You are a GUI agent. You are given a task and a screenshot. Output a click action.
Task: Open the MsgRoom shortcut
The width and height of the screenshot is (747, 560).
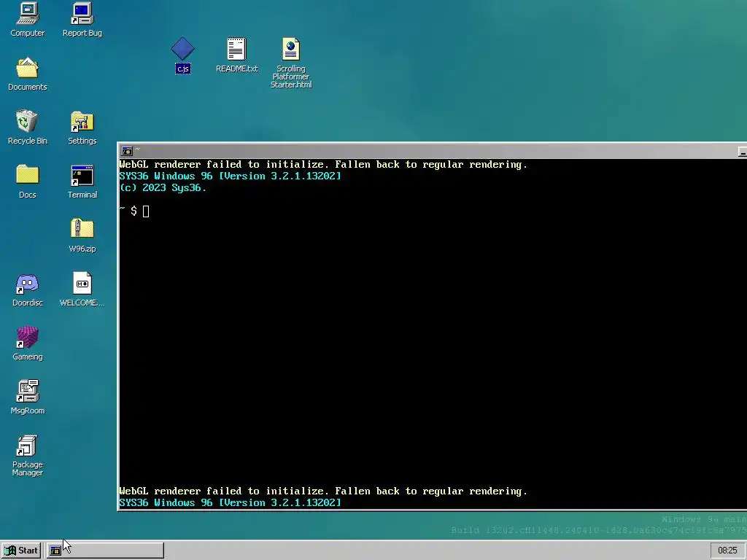tap(27, 397)
